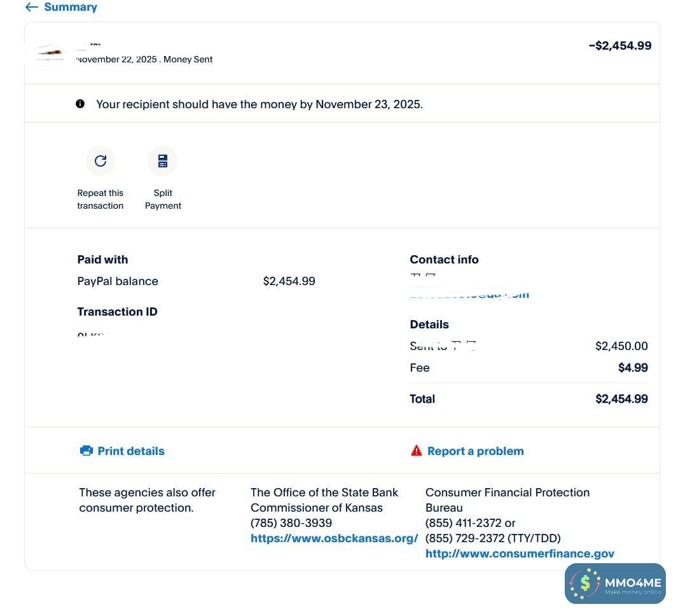The height and width of the screenshot is (616, 678).
Task: Click the MMO4ME dollar logo icon
Action: pyautogui.click(x=585, y=584)
